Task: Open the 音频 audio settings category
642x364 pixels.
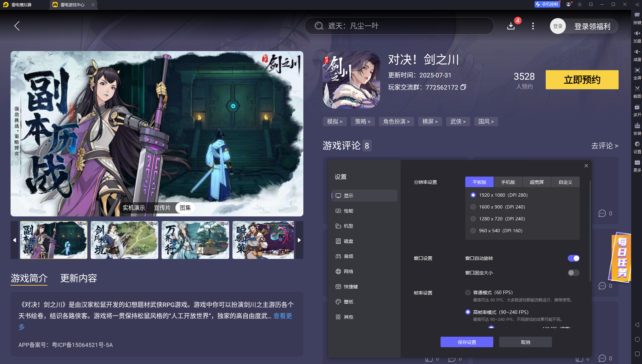Action: (349, 256)
